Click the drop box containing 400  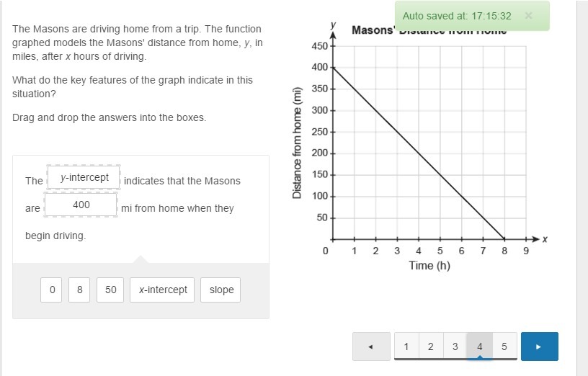pyautogui.click(x=81, y=205)
